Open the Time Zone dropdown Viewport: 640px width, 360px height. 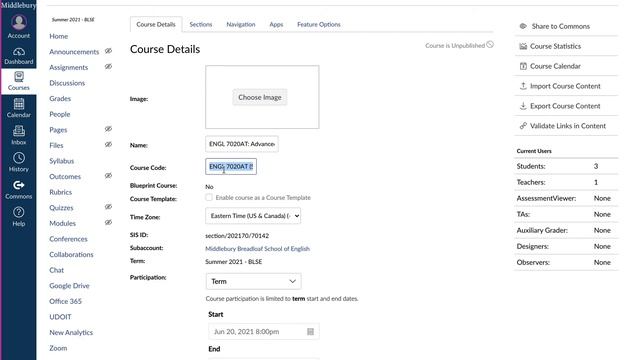coord(253,216)
